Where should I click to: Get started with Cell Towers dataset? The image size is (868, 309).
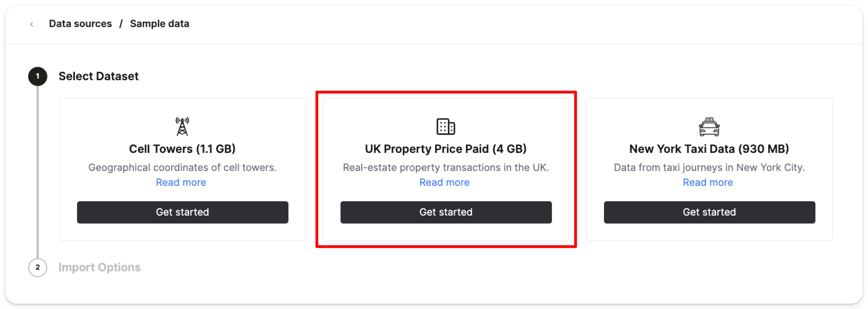tap(182, 212)
